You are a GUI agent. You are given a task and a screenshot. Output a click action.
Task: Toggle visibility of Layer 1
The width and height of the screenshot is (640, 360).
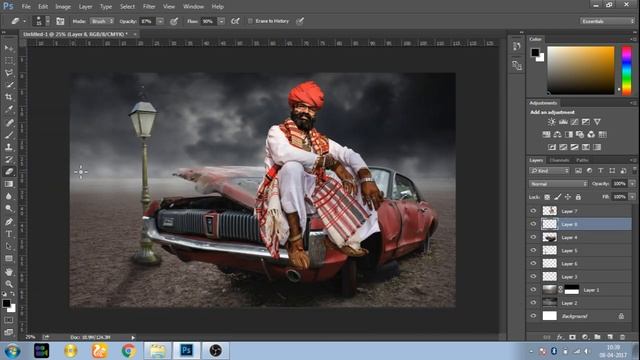pyautogui.click(x=533, y=290)
